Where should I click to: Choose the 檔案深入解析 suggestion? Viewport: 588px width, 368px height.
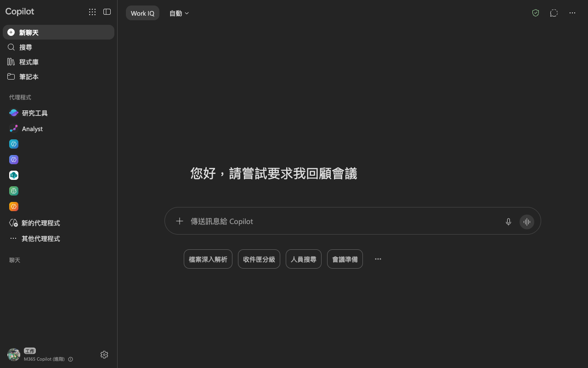pos(208,259)
